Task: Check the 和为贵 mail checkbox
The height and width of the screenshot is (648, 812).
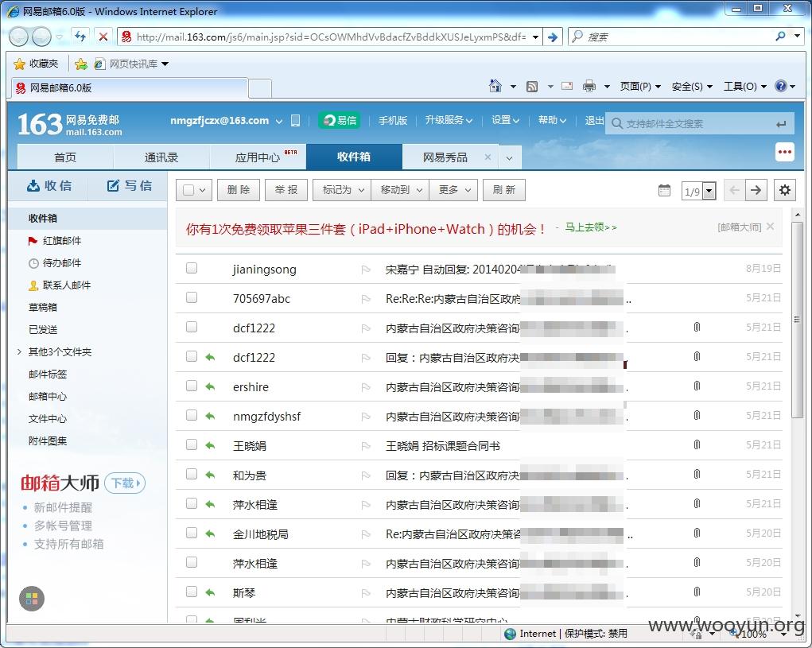Action: pos(192,474)
